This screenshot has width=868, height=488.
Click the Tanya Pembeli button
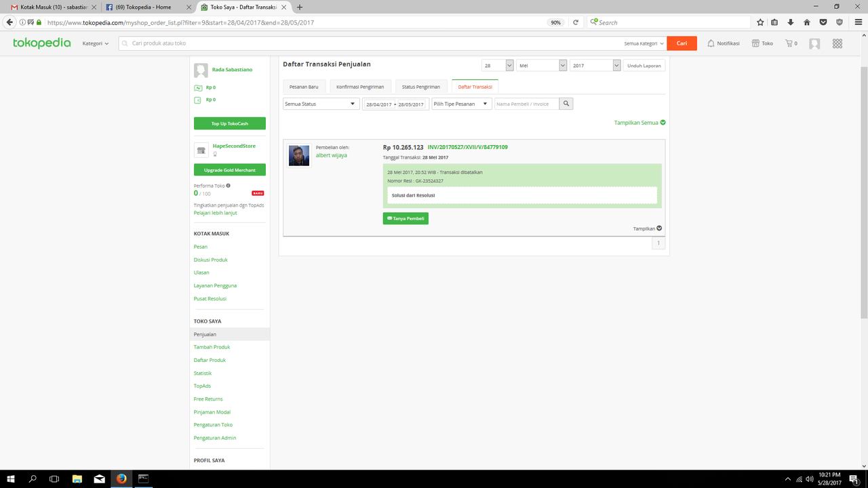coord(406,218)
